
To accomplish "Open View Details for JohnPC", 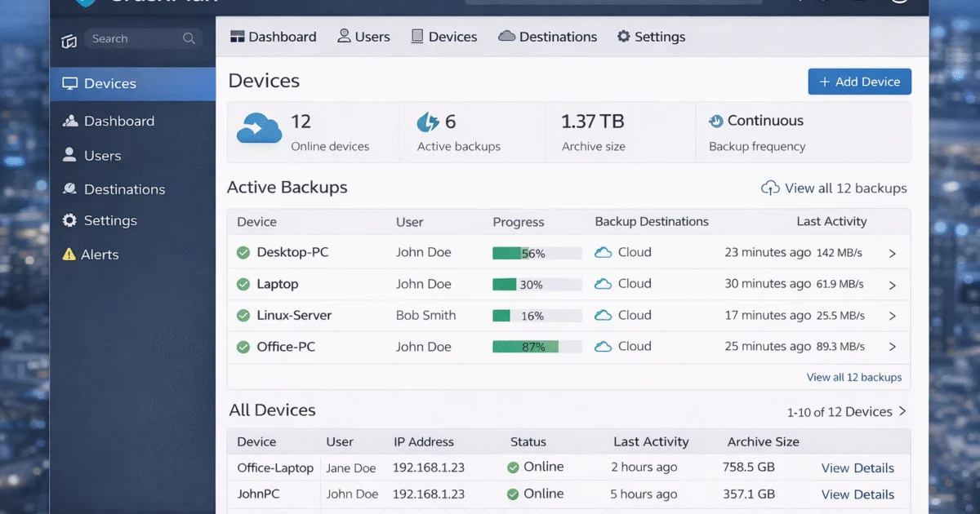I will pos(857,494).
